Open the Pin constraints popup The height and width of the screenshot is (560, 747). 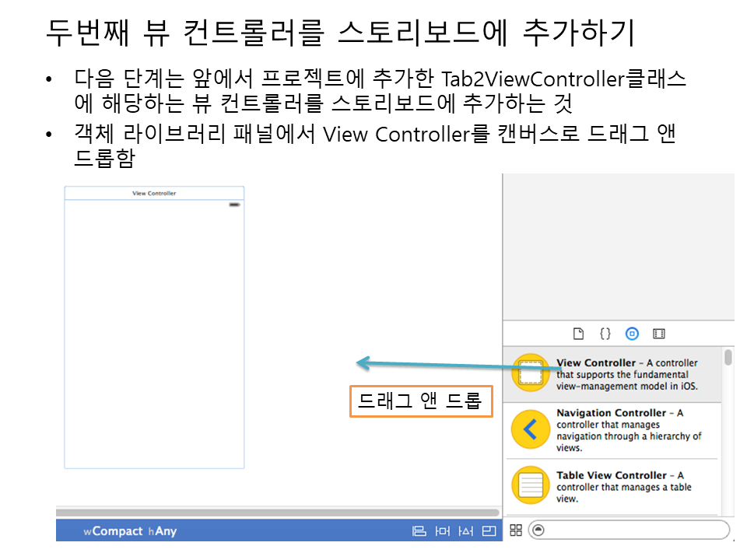[443, 531]
